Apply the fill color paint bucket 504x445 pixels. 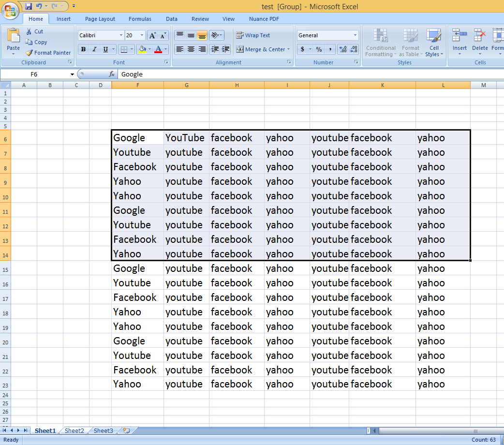142,49
